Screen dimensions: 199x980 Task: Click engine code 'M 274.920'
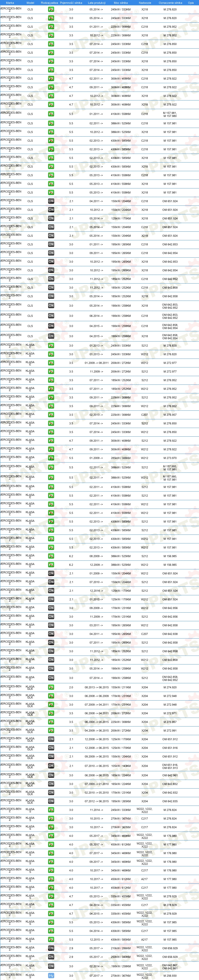(170, 687)
